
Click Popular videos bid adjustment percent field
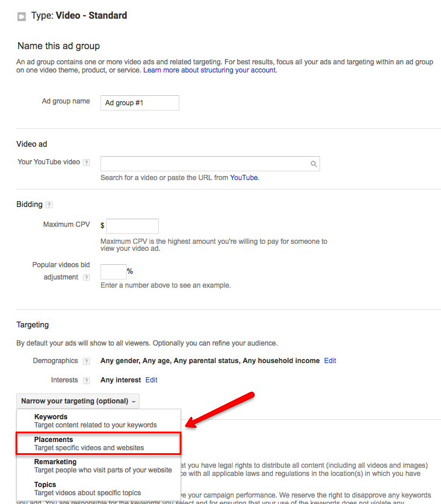pyautogui.click(x=113, y=272)
